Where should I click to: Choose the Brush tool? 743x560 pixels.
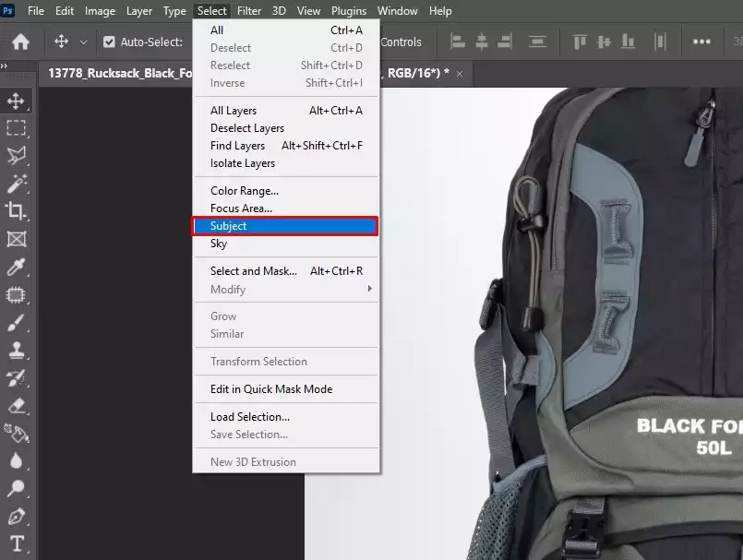(16, 323)
